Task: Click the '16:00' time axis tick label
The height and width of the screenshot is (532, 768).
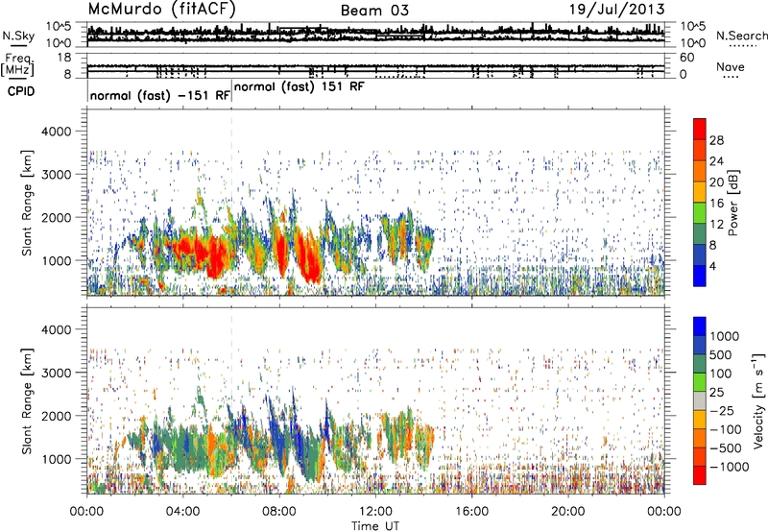Action: [471, 512]
